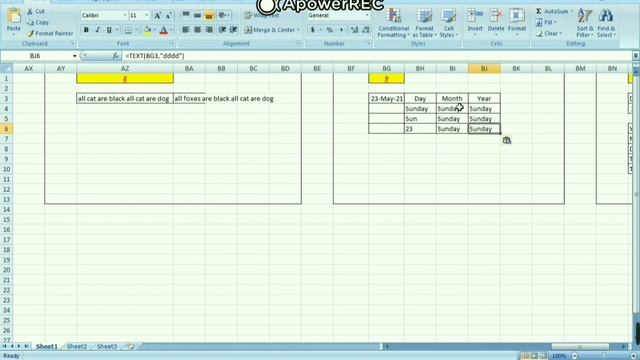Toggle underline formatting

[x=109, y=30]
